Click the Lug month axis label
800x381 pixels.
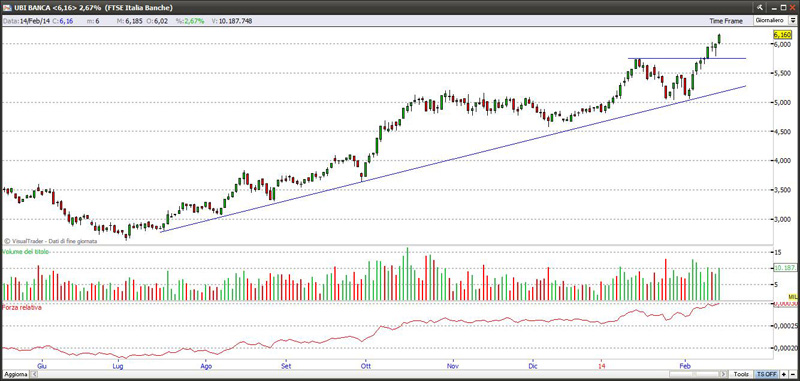pos(118,366)
